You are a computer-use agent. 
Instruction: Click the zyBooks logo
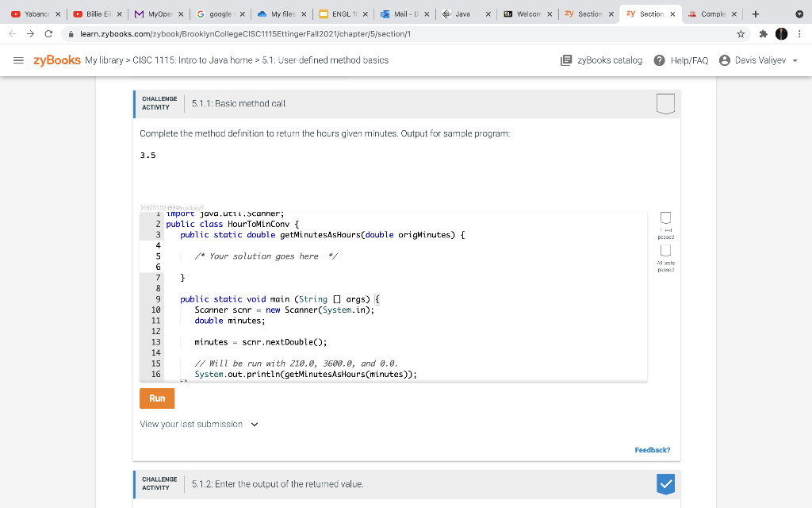coord(57,60)
